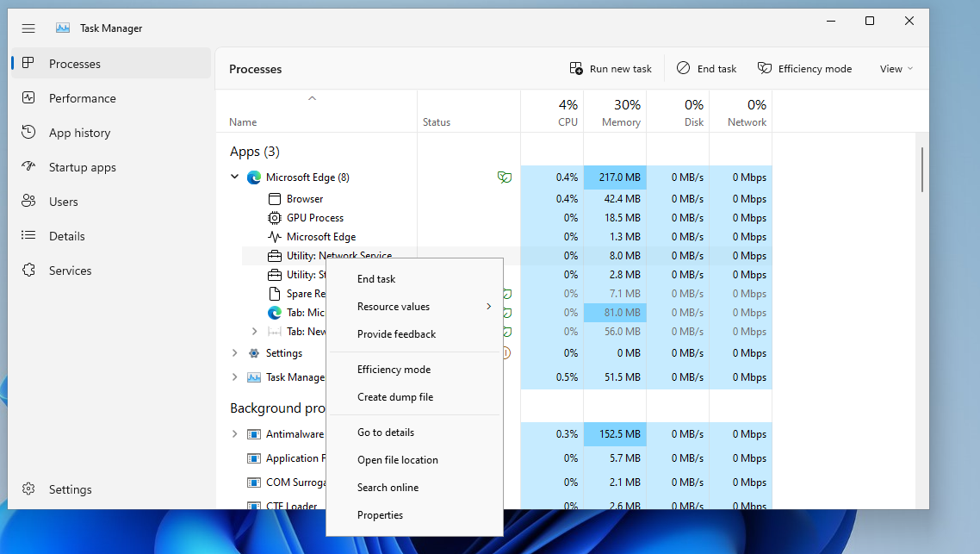980x554 pixels.
Task: Expand the Settings app row
Action: [x=234, y=353]
